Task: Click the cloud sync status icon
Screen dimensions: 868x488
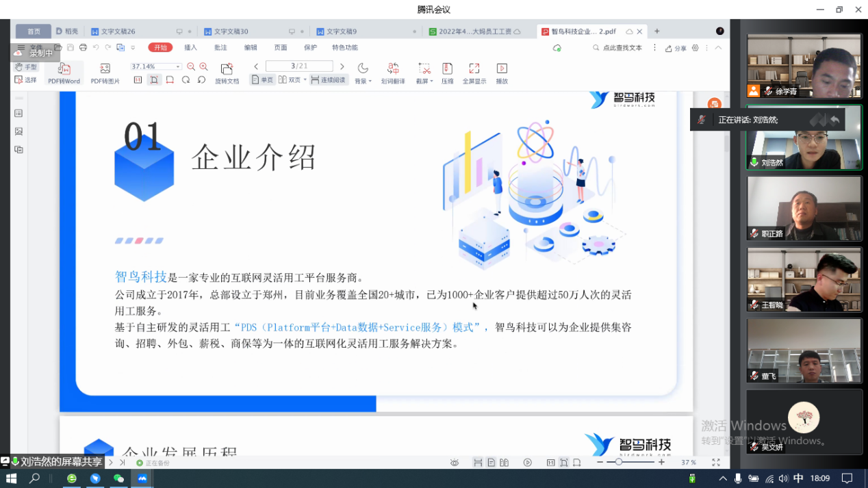Action: click(x=557, y=48)
